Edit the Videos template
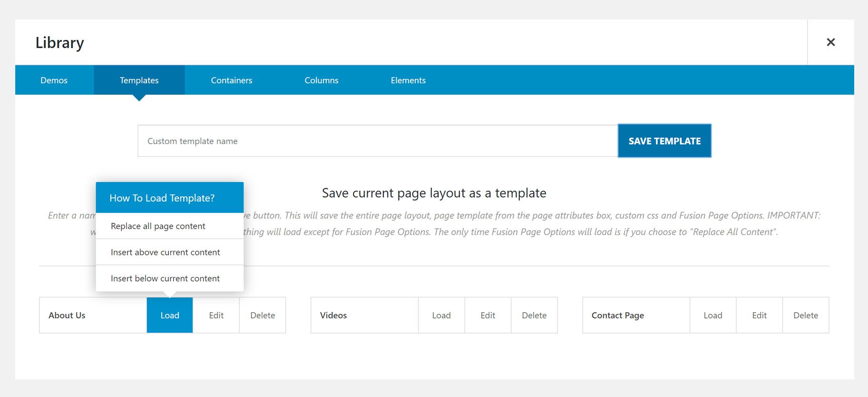 tap(488, 315)
